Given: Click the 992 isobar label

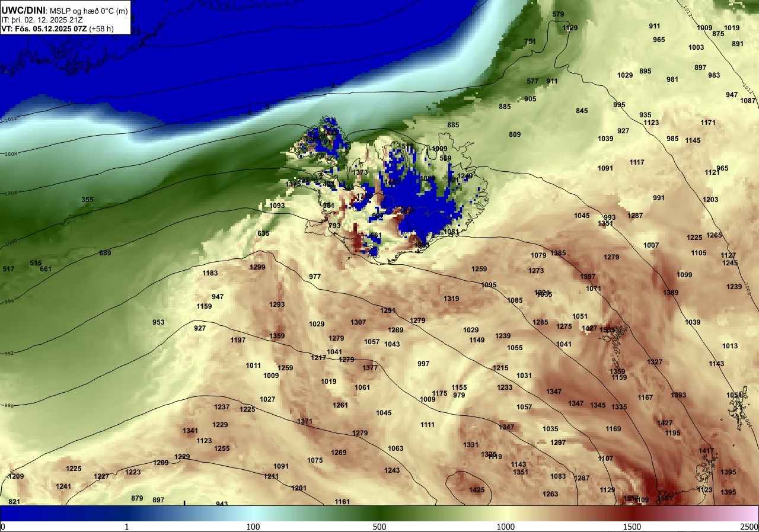Looking at the screenshot, I should click(x=8, y=354).
